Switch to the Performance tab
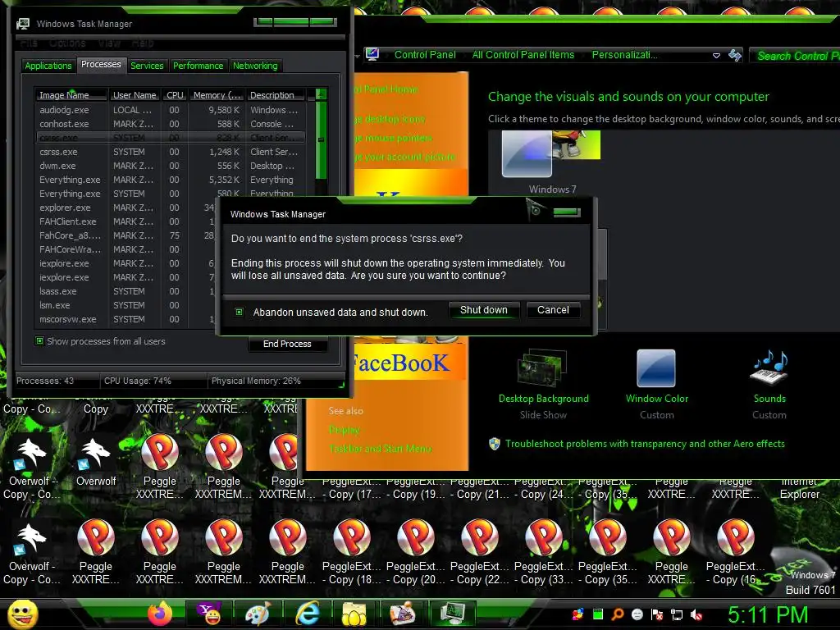 (x=199, y=66)
